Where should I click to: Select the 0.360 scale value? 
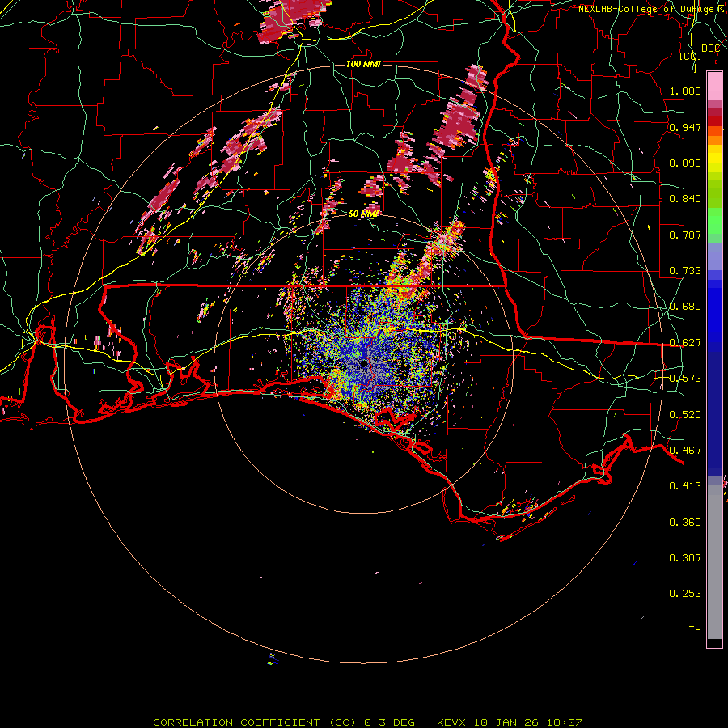click(685, 523)
